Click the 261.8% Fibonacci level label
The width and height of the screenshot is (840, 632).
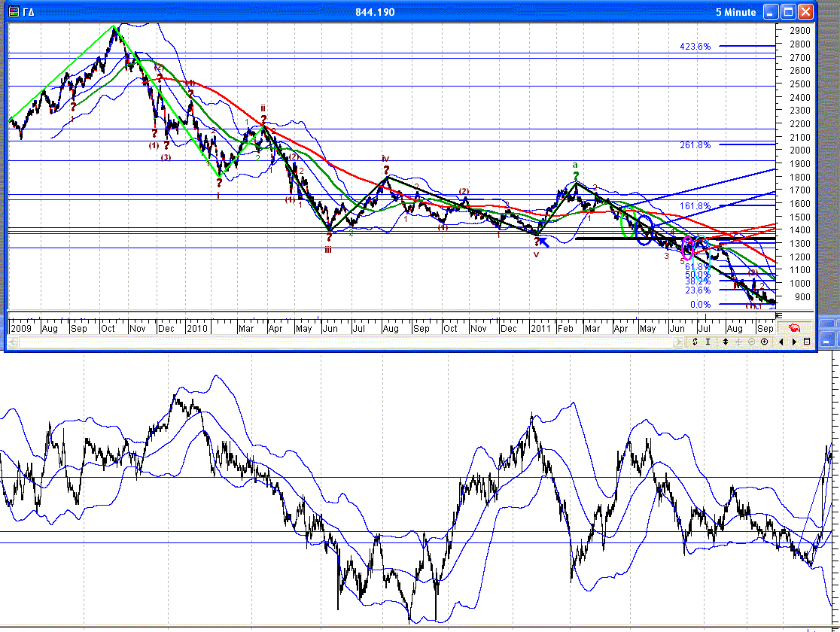(x=695, y=145)
